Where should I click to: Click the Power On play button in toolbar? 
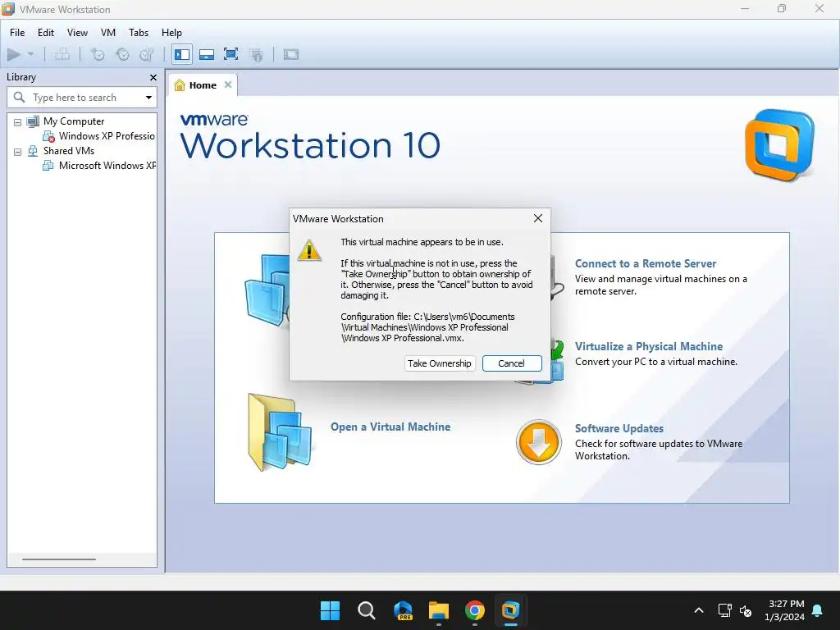[x=14, y=54]
